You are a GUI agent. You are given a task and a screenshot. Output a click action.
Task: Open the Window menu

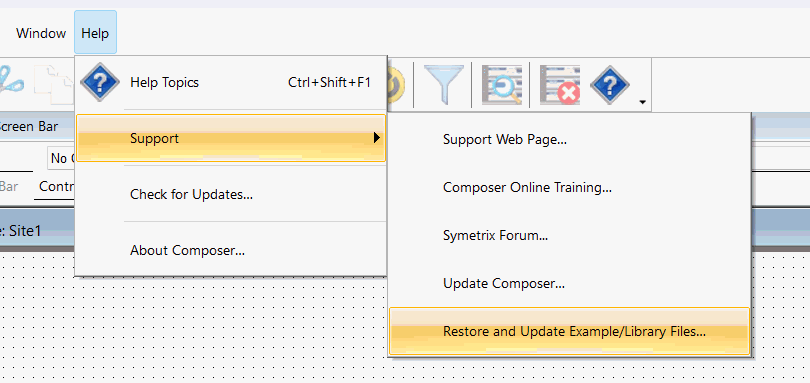click(41, 33)
